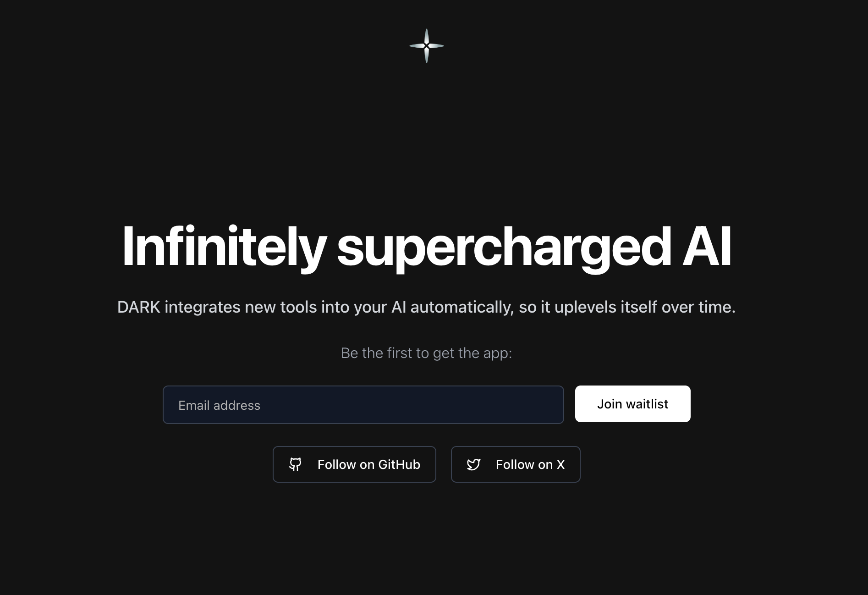Image resolution: width=868 pixels, height=595 pixels.
Task: Click the four-point star logo
Action: pyautogui.click(x=426, y=46)
